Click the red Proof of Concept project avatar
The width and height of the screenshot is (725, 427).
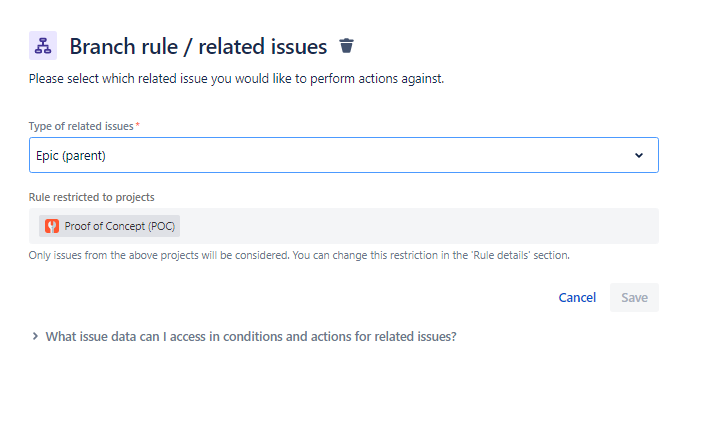coord(52,226)
